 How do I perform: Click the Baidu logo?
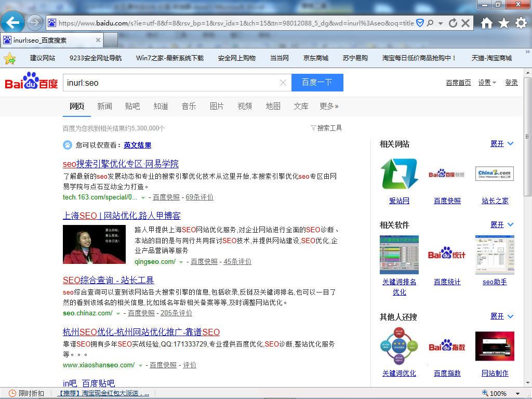coord(31,81)
